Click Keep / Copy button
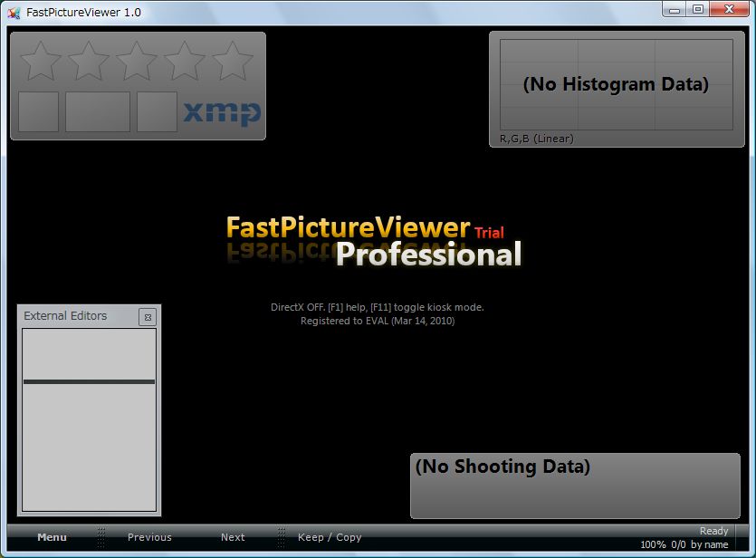This screenshot has width=756, height=558. click(330, 537)
